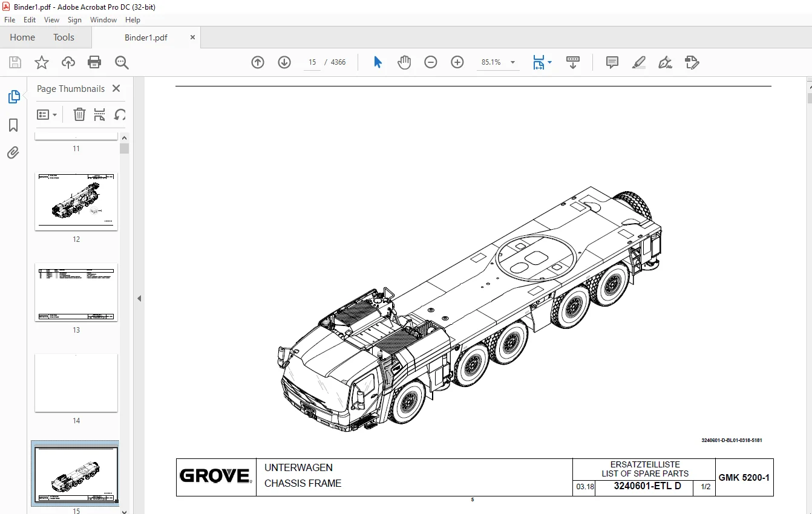Click the 'Page Thumbnails' panel title

click(x=71, y=88)
